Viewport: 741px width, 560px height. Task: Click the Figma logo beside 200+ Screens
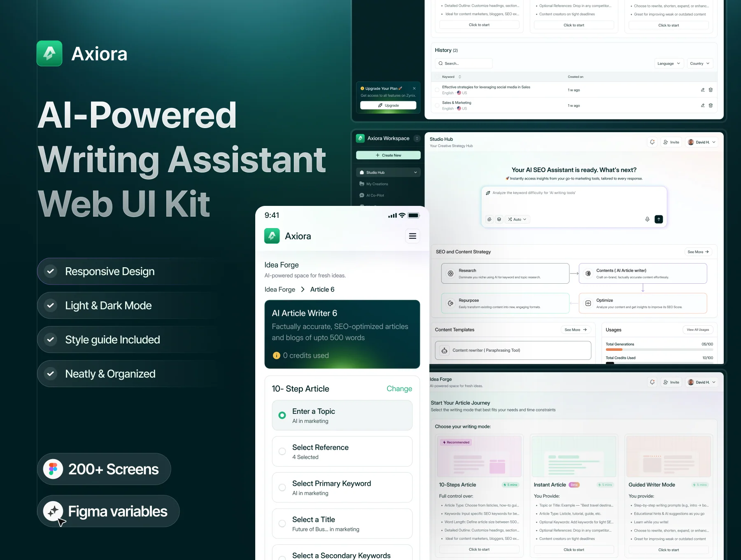(x=53, y=469)
